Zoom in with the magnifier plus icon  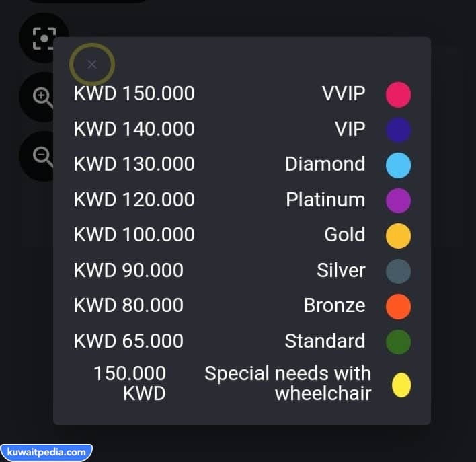coord(42,98)
